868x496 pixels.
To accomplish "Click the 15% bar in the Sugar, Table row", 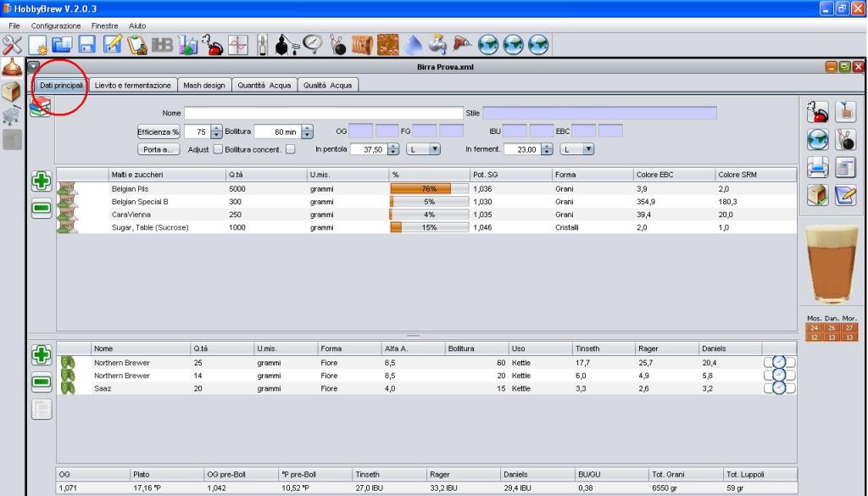I will click(x=430, y=227).
